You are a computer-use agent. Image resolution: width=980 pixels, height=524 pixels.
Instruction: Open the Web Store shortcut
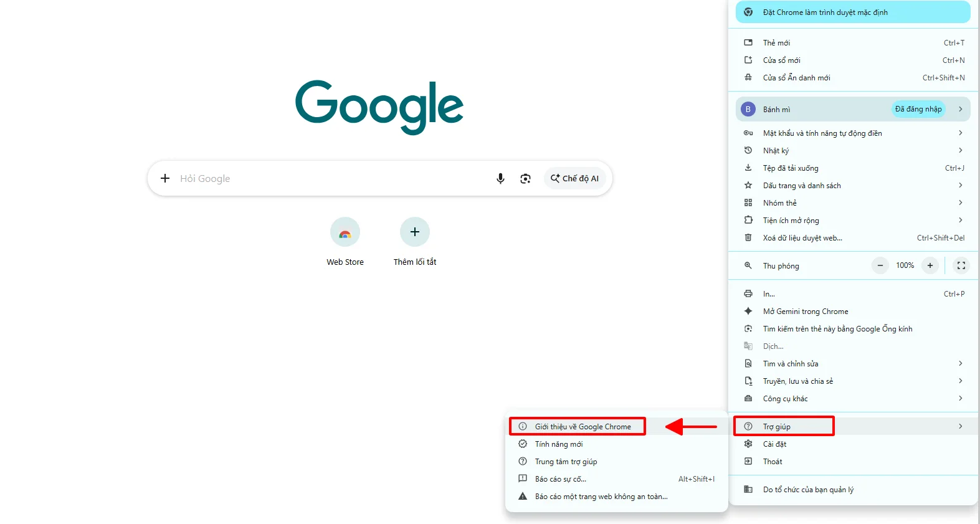(x=345, y=242)
